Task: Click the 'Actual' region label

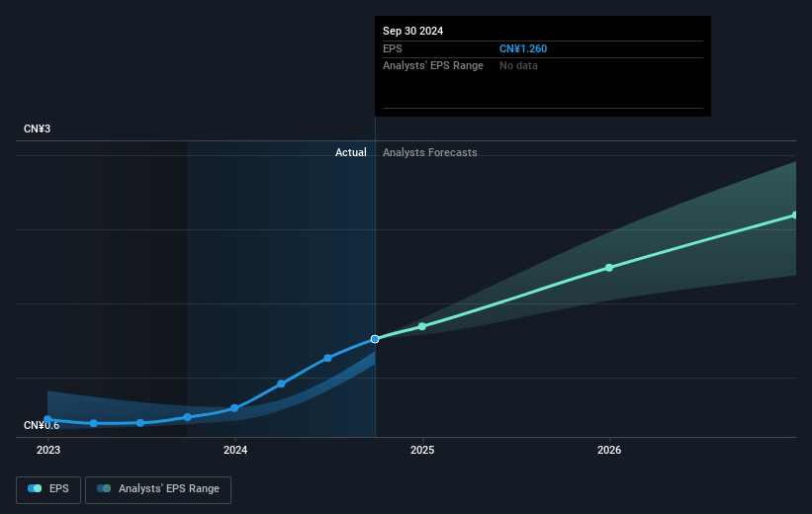Action: (350, 152)
